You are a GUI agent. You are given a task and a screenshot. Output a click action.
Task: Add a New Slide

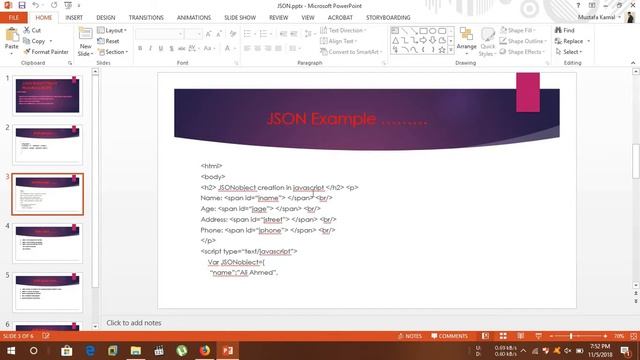(85, 42)
